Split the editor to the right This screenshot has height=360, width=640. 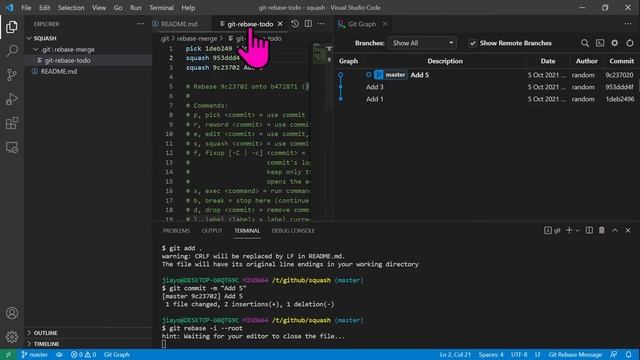coord(308,24)
